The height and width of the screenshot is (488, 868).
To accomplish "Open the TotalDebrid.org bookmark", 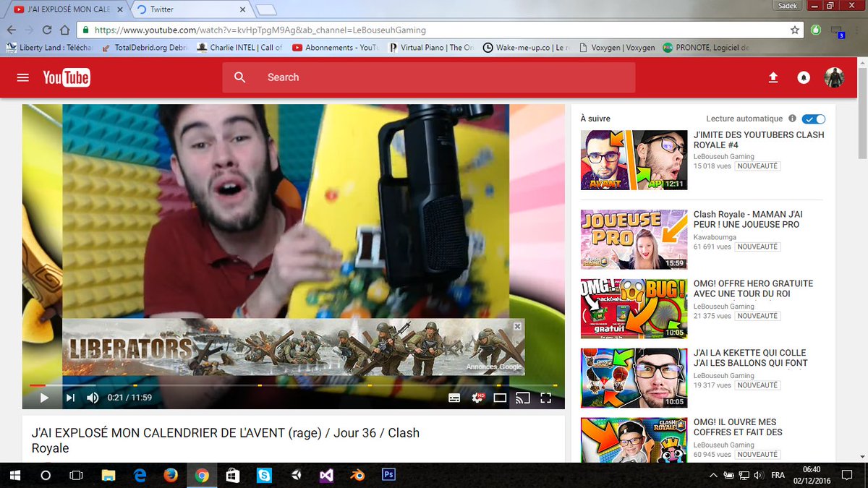I will click(x=144, y=48).
